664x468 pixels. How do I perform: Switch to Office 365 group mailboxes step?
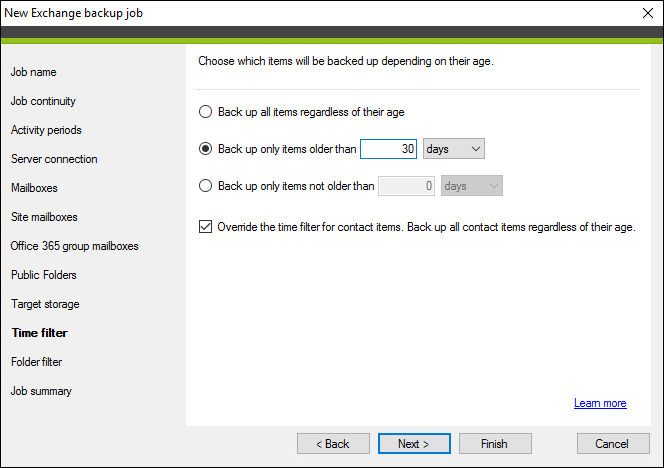(x=75, y=246)
